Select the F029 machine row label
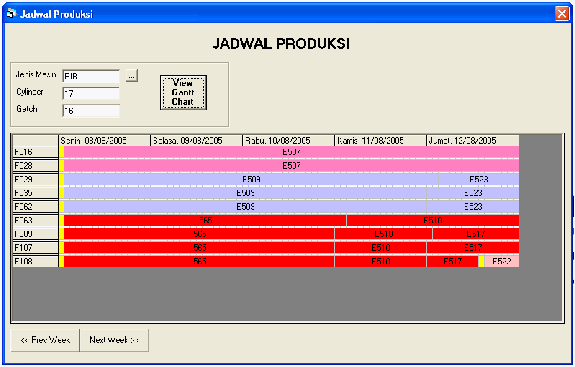575x367 pixels. (35, 179)
